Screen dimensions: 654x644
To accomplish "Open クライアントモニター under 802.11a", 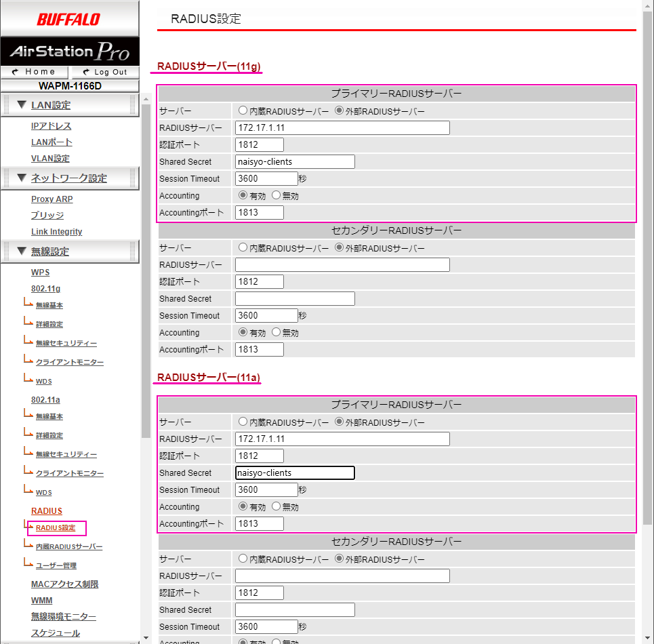I will click(x=70, y=473).
